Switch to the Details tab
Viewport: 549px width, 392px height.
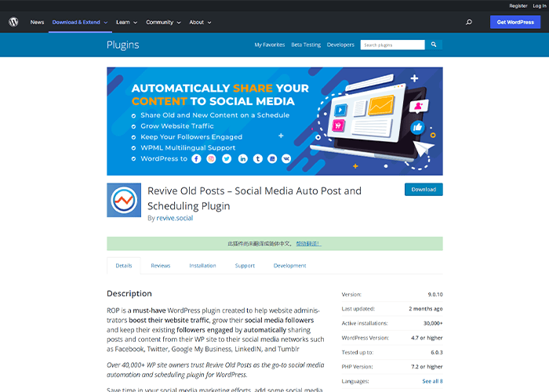click(124, 266)
